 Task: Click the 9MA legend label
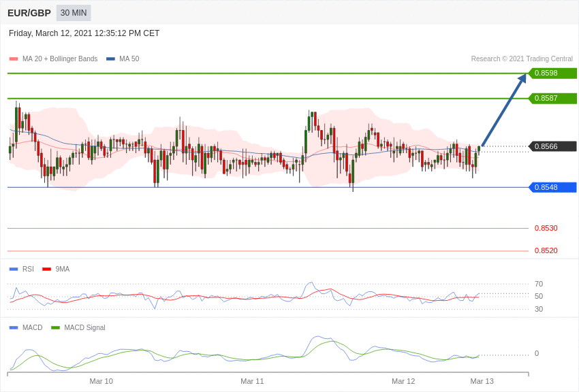pyautogui.click(x=63, y=269)
